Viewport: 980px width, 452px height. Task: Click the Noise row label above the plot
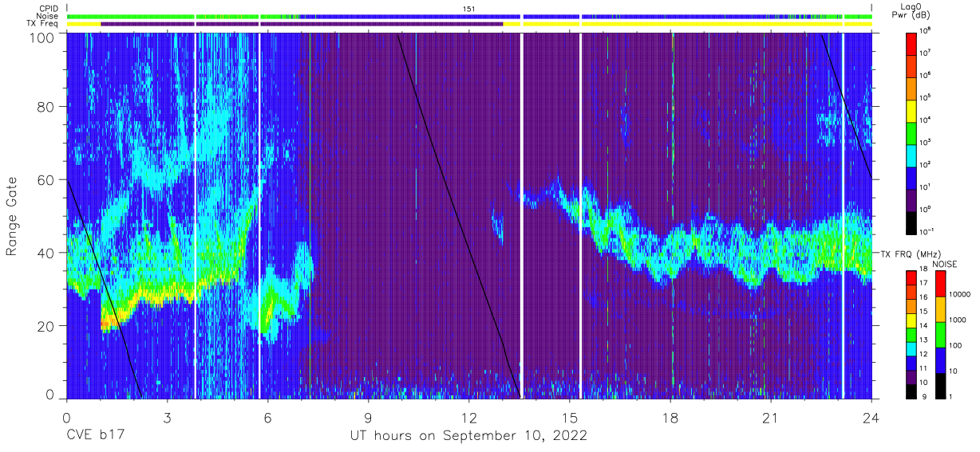(x=47, y=17)
